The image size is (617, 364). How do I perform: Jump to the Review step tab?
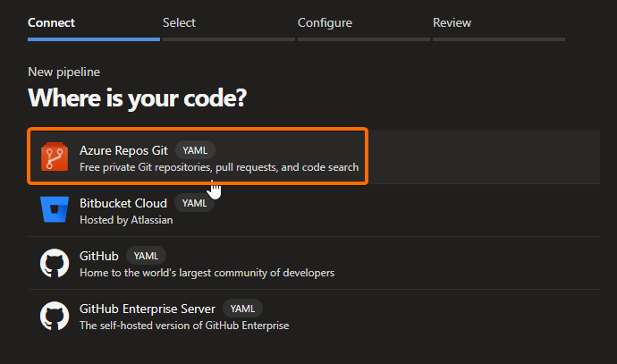click(x=452, y=22)
